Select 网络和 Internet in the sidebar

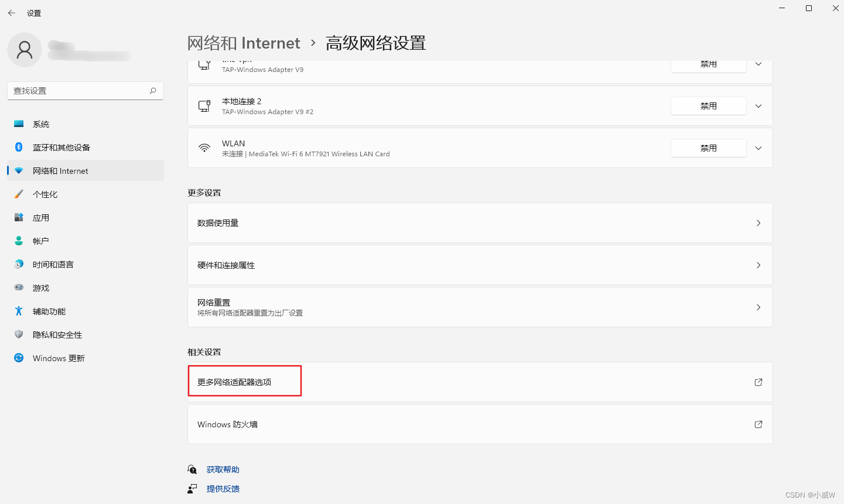86,171
